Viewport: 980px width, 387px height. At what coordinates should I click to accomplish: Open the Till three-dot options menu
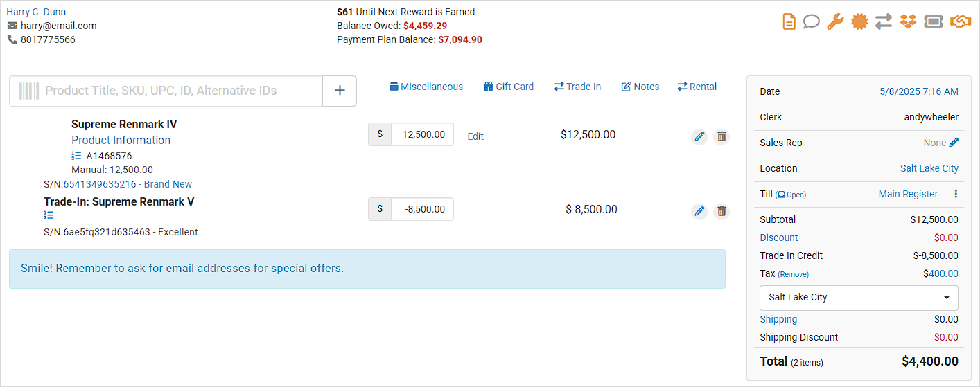coord(956,195)
